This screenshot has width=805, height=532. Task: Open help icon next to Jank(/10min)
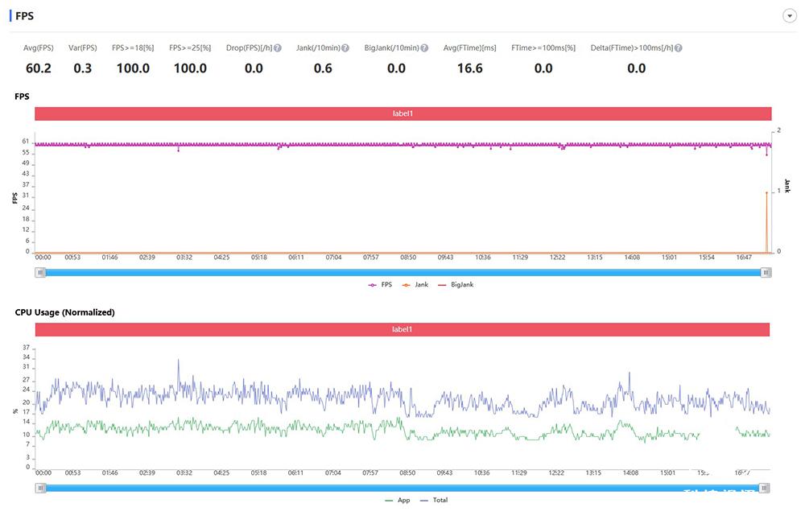(x=345, y=47)
